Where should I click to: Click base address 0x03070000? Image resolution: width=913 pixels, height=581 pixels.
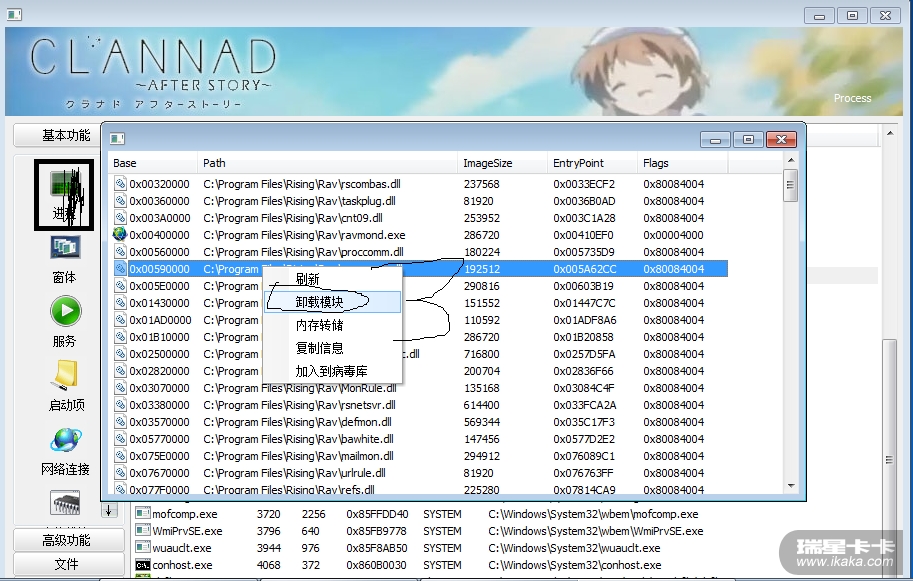point(159,388)
